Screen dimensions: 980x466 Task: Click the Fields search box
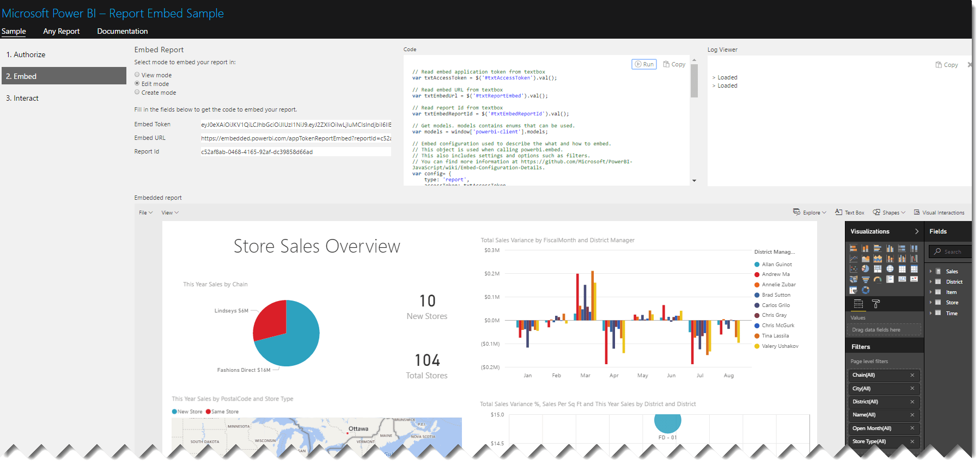[950, 252]
